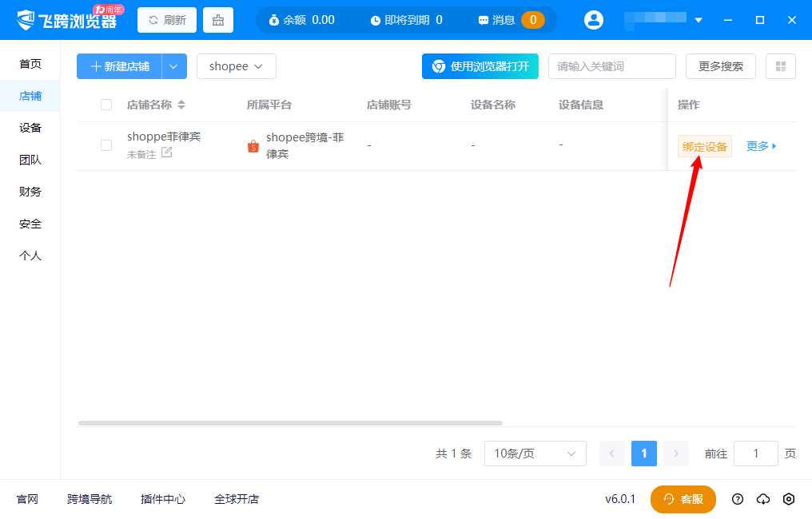The height and width of the screenshot is (519, 812).
Task: Open the hexagon settings icon
Action: tap(788, 499)
